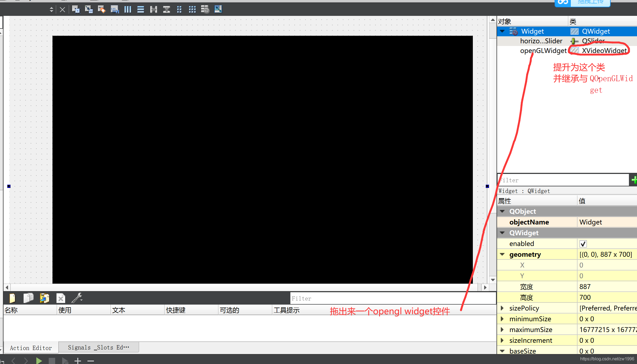Screen dimensions: 637x364
Task: Lay out vertically in splitter
Action: click(167, 10)
